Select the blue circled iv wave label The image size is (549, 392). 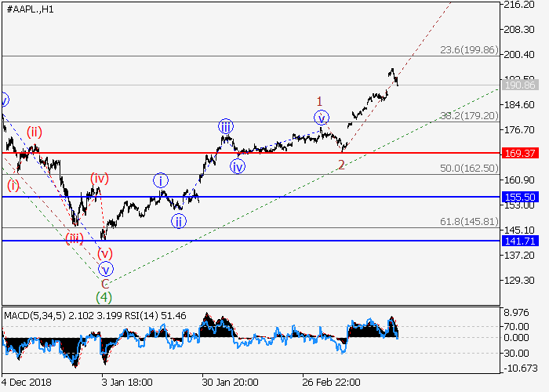pos(238,167)
